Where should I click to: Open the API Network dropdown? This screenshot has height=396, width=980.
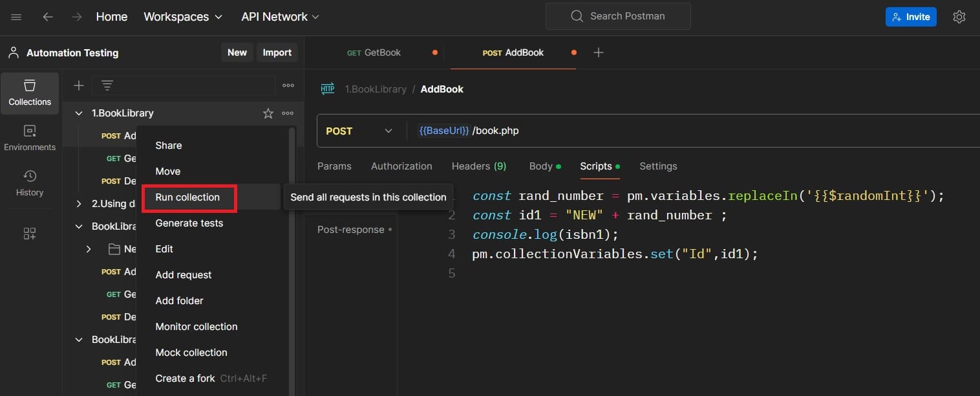(x=281, y=17)
